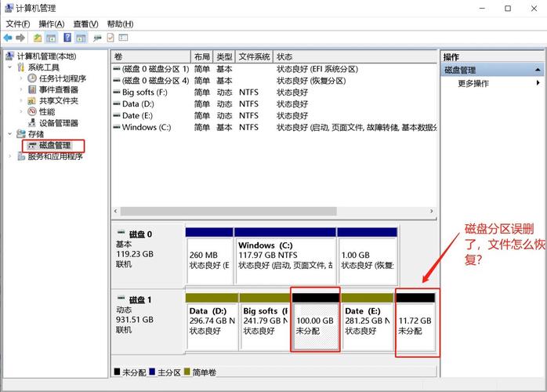Click the Help question mark toolbar icon

(67, 38)
